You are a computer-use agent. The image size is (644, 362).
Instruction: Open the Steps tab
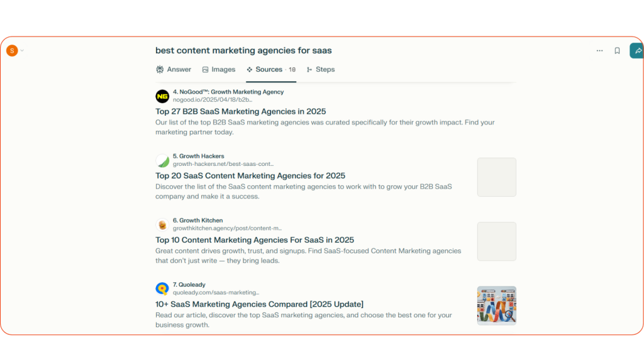click(321, 70)
